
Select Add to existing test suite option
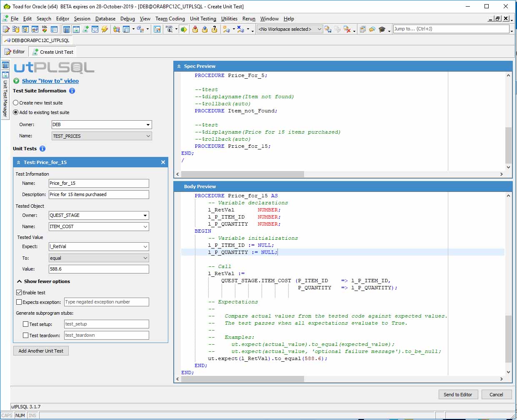point(16,112)
